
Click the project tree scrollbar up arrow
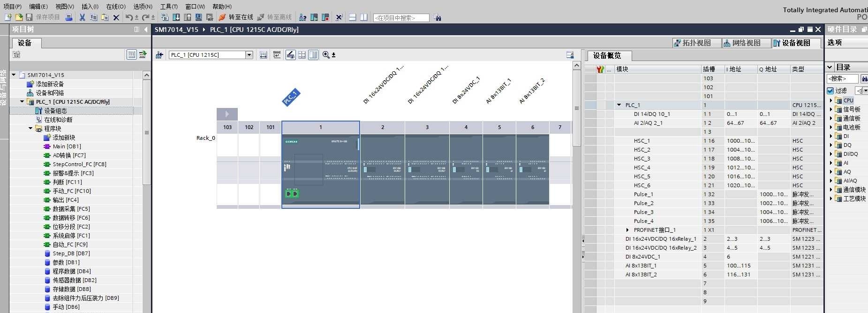(x=147, y=75)
